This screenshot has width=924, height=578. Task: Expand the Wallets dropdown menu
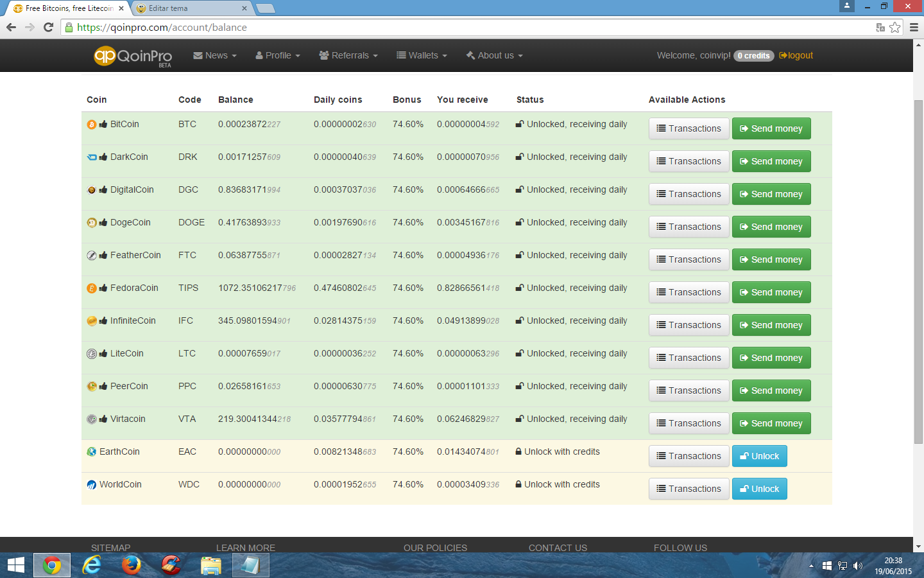pos(422,56)
